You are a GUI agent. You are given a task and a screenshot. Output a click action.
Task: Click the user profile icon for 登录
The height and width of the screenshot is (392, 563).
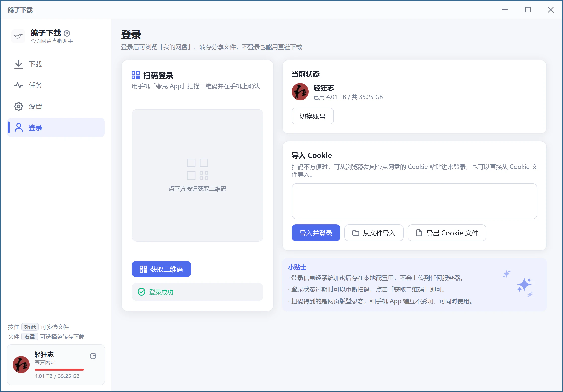pyautogui.click(x=19, y=127)
